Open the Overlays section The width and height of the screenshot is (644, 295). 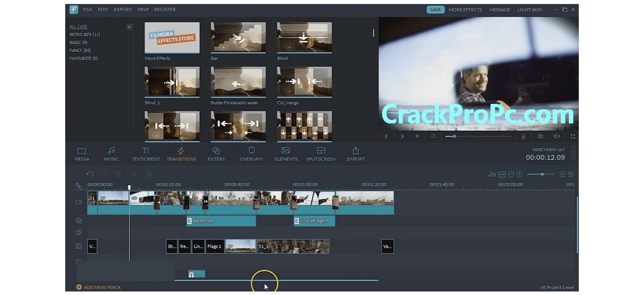coord(251,154)
